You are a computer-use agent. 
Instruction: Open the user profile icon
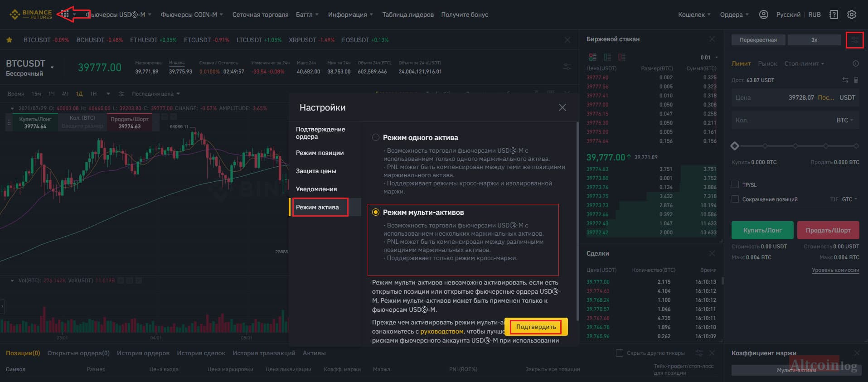pyautogui.click(x=763, y=15)
